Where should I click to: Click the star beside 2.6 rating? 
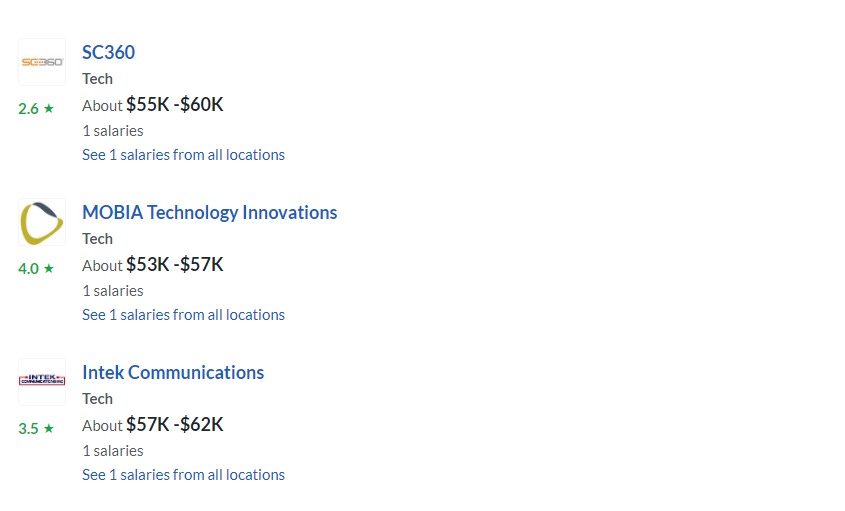pos(49,108)
